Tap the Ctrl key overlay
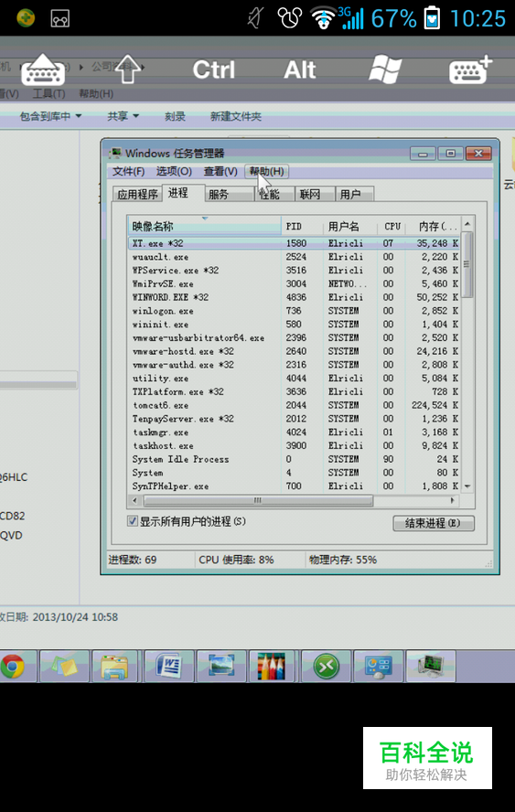Image resolution: width=515 pixels, height=812 pixels. click(x=214, y=69)
